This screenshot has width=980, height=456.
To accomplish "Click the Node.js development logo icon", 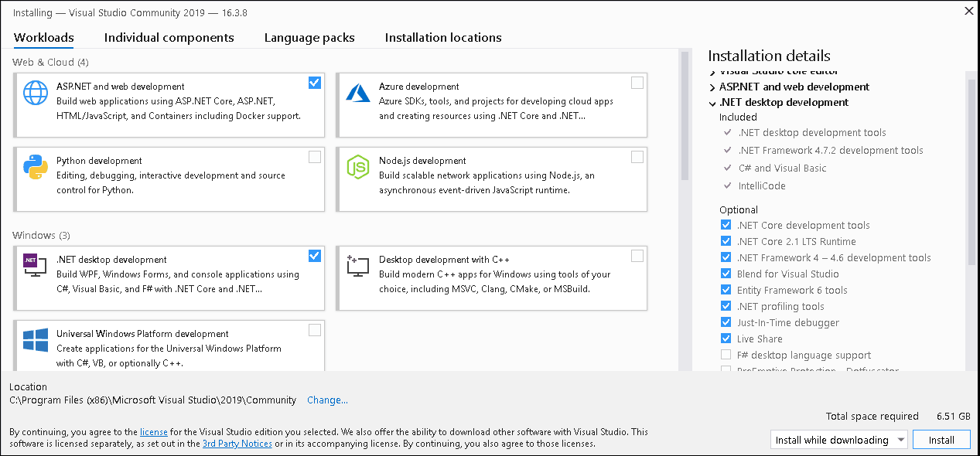I will click(x=358, y=167).
